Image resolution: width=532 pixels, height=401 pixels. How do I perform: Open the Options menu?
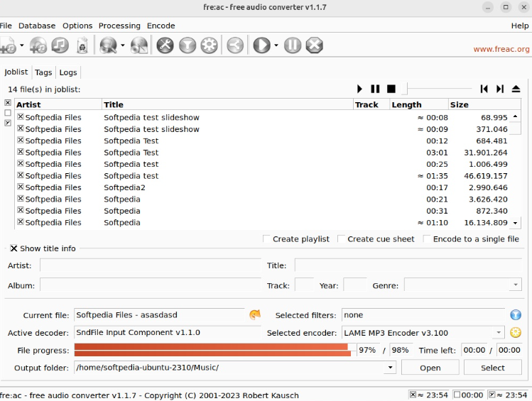(x=77, y=26)
